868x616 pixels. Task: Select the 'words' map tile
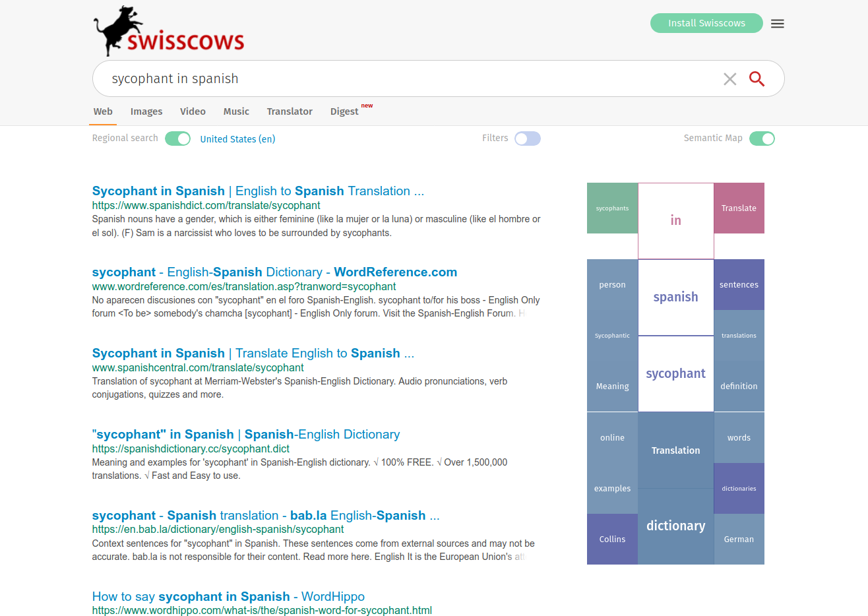[739, 438]
